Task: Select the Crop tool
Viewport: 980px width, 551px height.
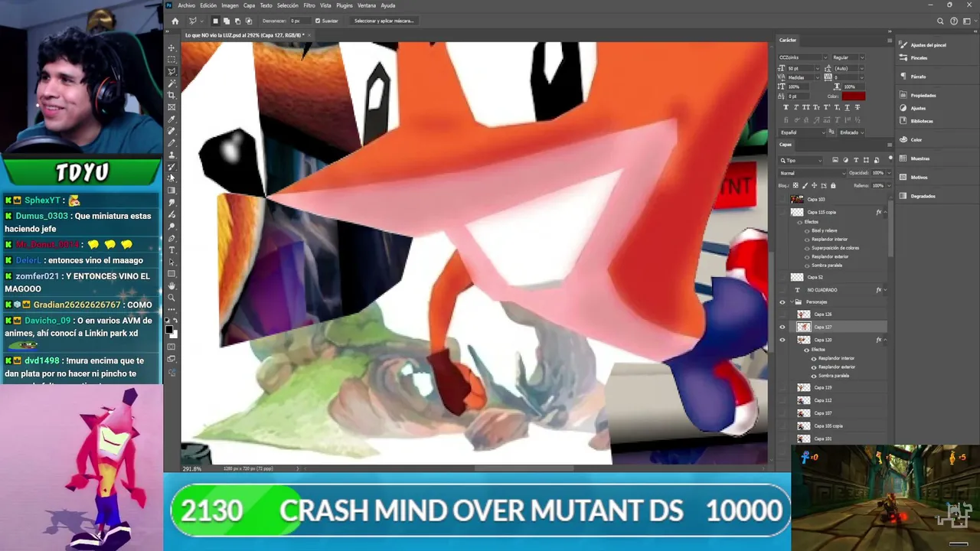Action: coord(171,95)
